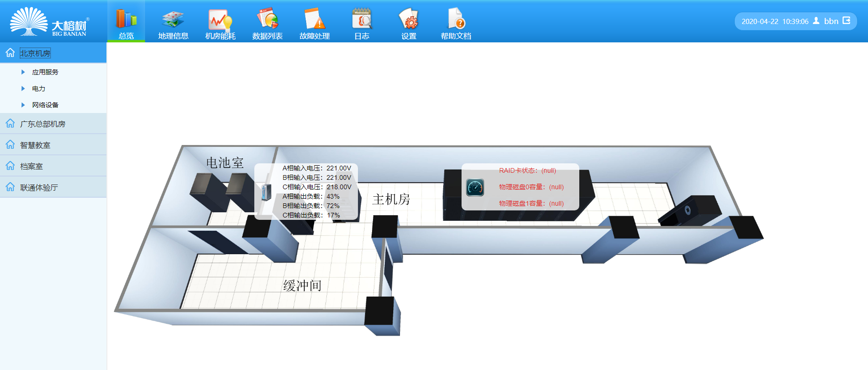The height and width of the screenshot is (370, 868).
Task: Click the C相输入电压 218.00V reading
Action: pos(317,187)
